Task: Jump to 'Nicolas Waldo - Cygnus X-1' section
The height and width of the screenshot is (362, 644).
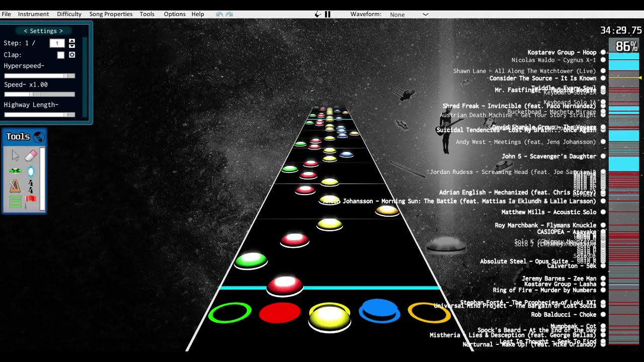Action: click(x=553, y=60)
